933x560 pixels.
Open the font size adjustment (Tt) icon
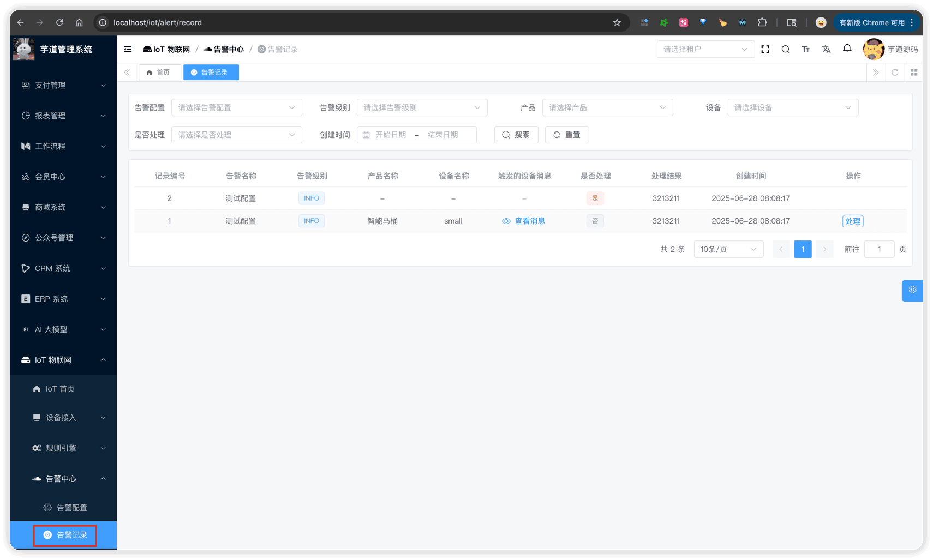[805, 49]
